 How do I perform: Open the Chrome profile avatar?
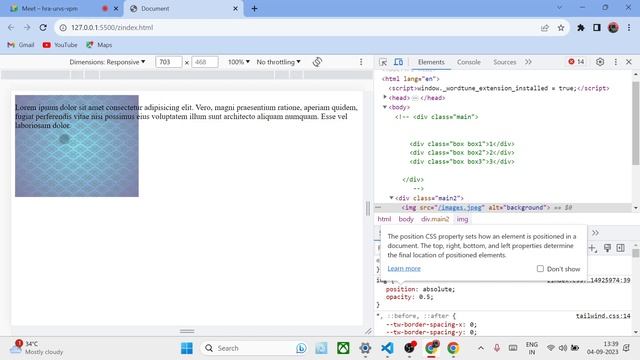pyautogui.click(x=613, y=28)
